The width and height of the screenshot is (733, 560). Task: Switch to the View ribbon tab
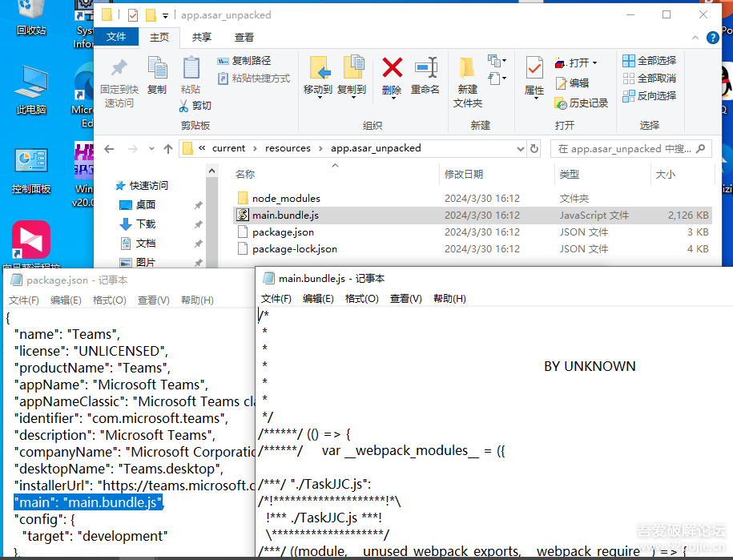pyautogui.click(x=244, y=38)
